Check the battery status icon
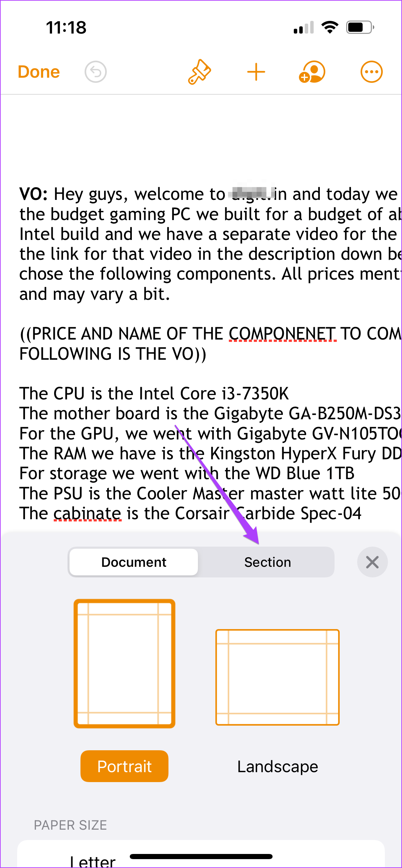402x868 pixels. 360,27
